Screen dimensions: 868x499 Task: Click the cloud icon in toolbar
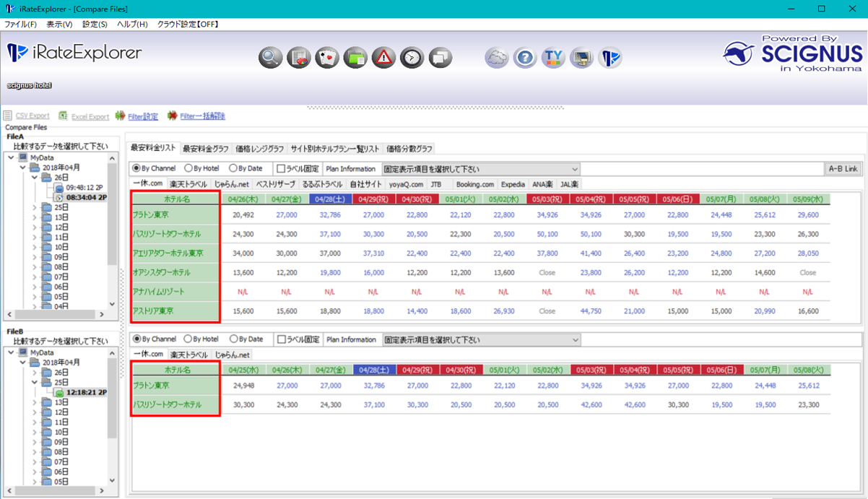click(497, 57)
